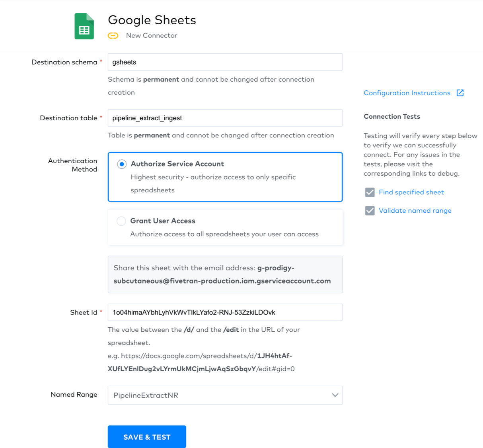The image size is (483, 448).
Task: Expand the Named Range dropdown chevron
Action: [x=335, y=395]
